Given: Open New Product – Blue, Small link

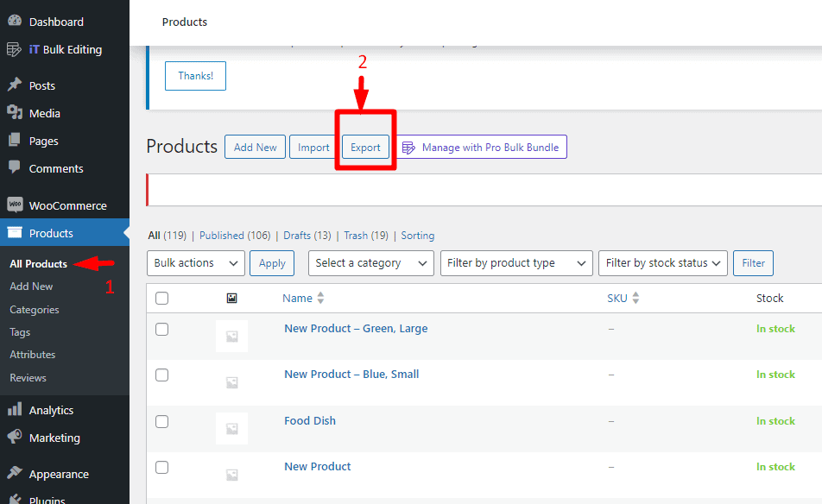Looking at the screenshot, I should (351, 374).
